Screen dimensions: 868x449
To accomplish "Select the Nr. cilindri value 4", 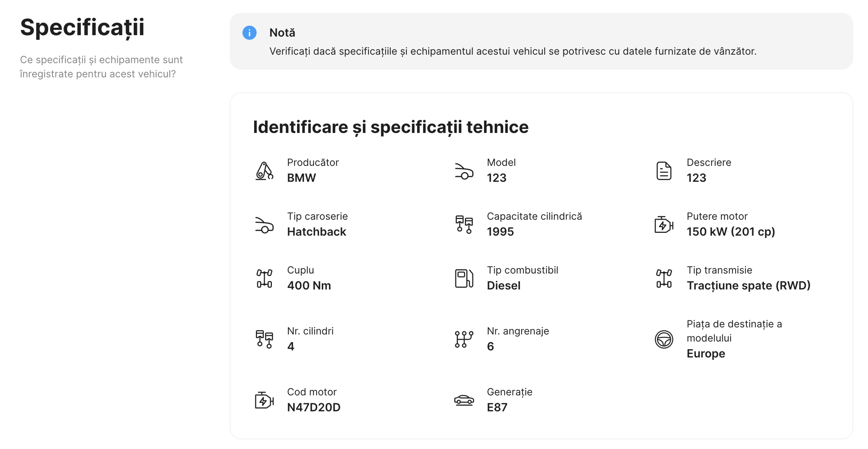I will click(x=290, y=347).
